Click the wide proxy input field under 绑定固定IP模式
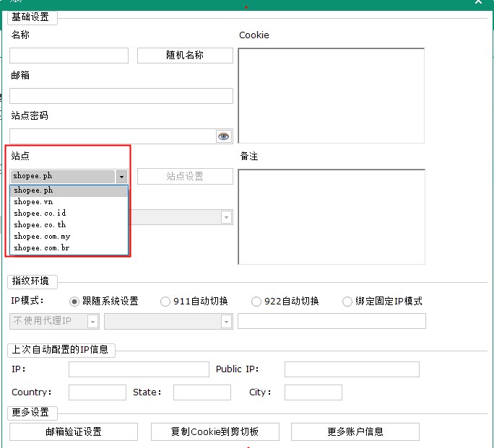The image size is (494, 448). [331, 321]
